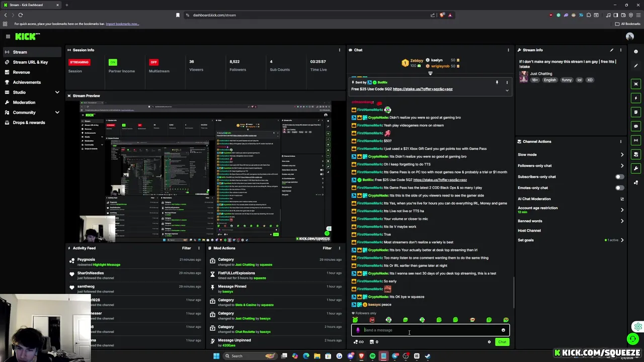The image size is (644, 362).
Task: Toggle the stream preview widget icon in right sidebar
Action: pyautogui.click(x=636, y=84)
